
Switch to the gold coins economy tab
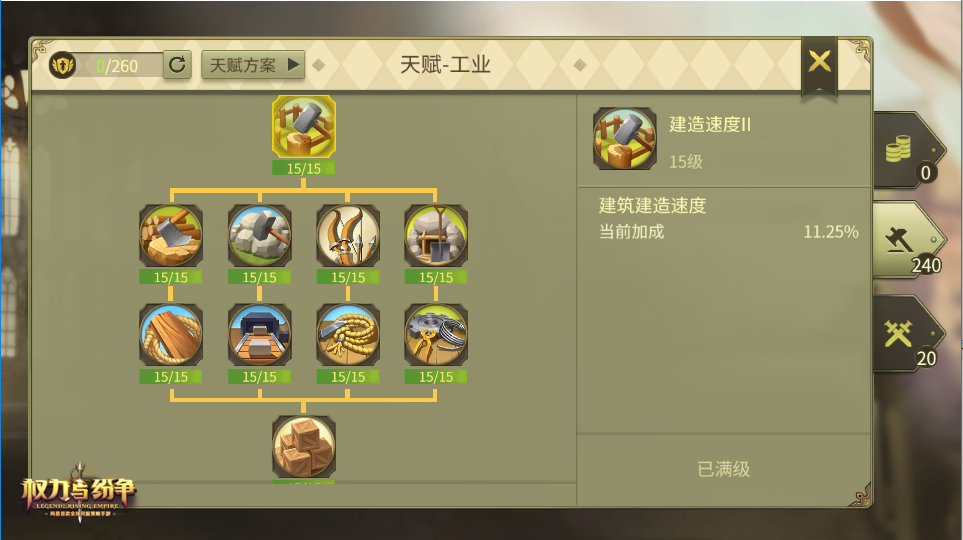click(906, 151)
